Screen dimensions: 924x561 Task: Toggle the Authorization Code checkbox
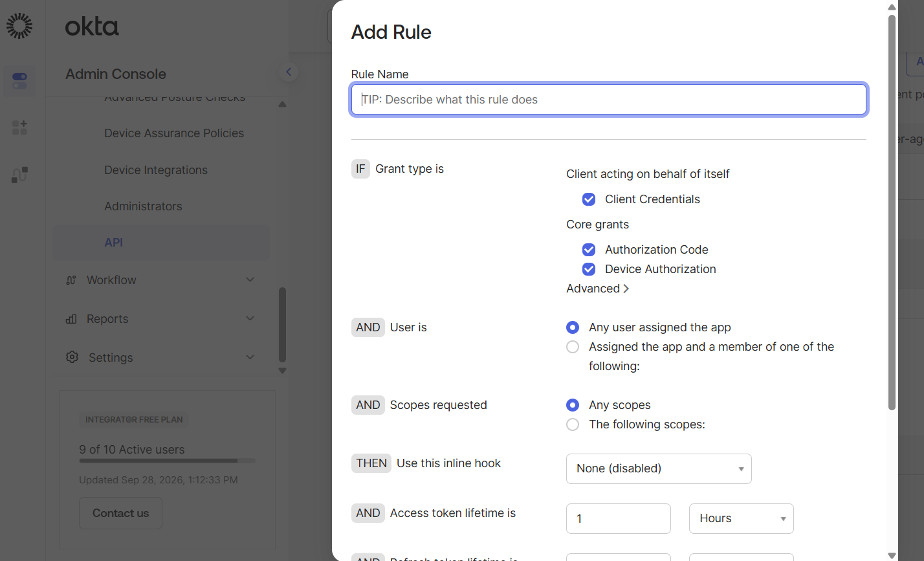589,250
